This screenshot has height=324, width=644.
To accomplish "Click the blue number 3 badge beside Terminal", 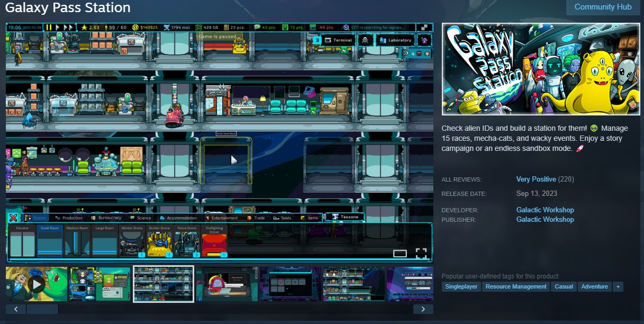I will coord(316,40).
